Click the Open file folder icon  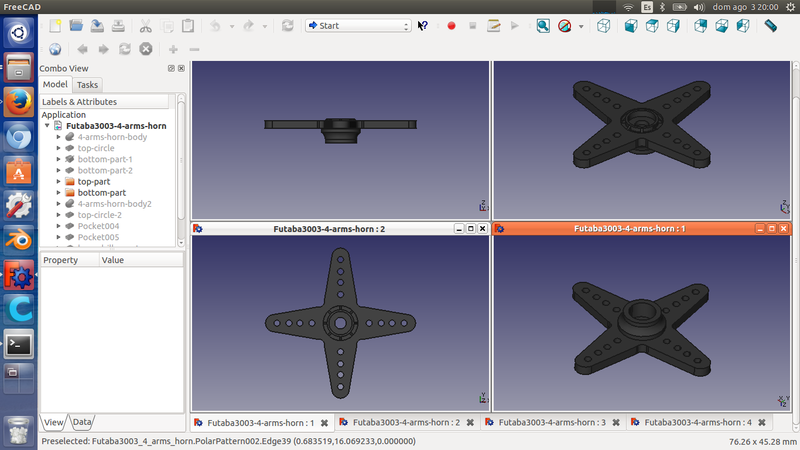tap(76, 26)
